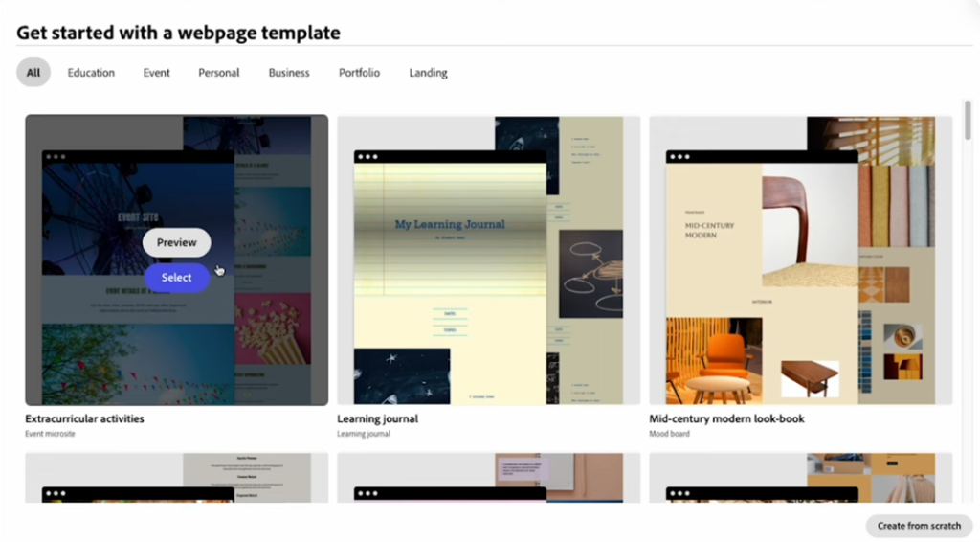Click the Learning journal title text
980x542 pixels.
pos(377,418)
